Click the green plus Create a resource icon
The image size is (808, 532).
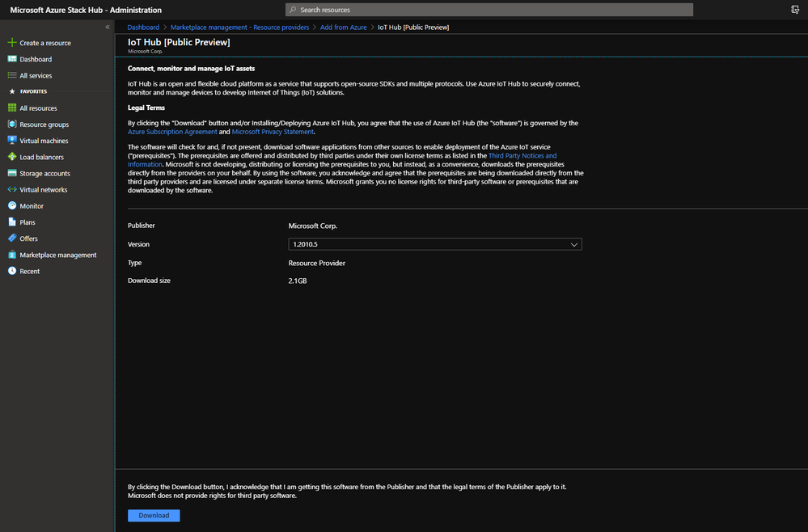12,42
